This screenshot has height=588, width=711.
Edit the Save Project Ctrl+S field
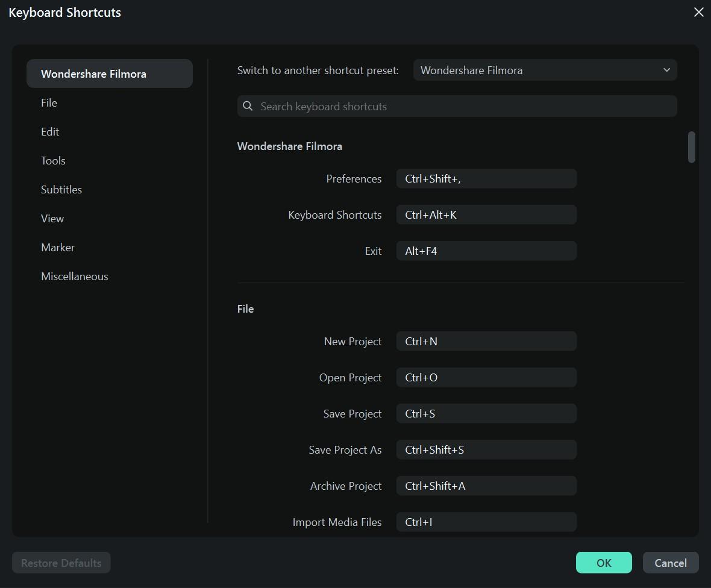pos(486,414)
